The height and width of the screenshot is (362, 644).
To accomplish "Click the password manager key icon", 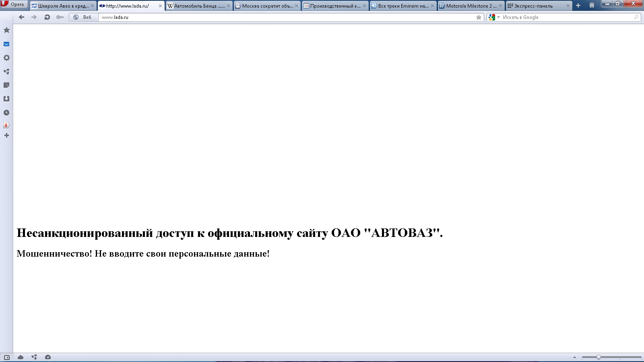I will [60, 17].
